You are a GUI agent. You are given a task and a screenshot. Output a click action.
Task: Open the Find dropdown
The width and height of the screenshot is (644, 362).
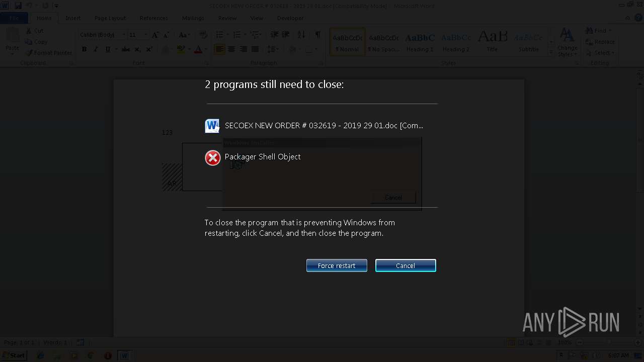[599, 31]
